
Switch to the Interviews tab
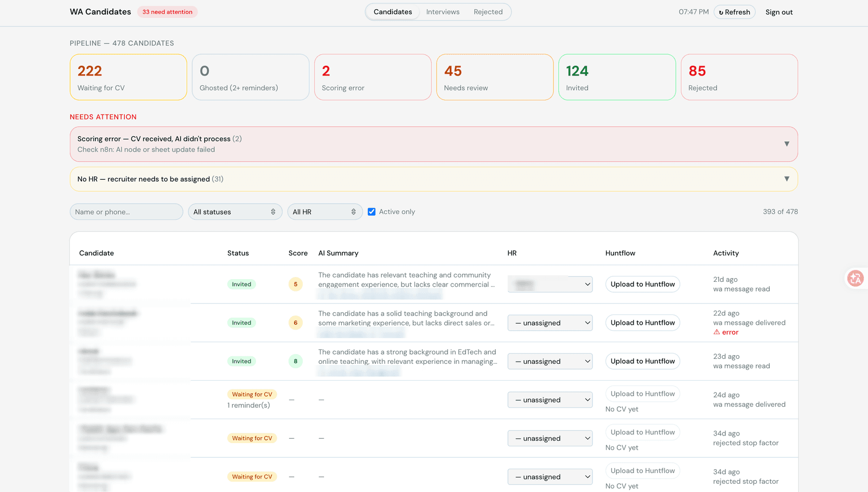[x=443, y=12]
